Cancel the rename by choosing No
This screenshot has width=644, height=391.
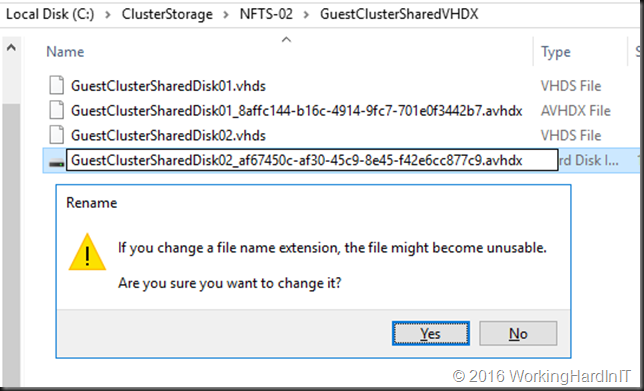(x=518, y=334)
